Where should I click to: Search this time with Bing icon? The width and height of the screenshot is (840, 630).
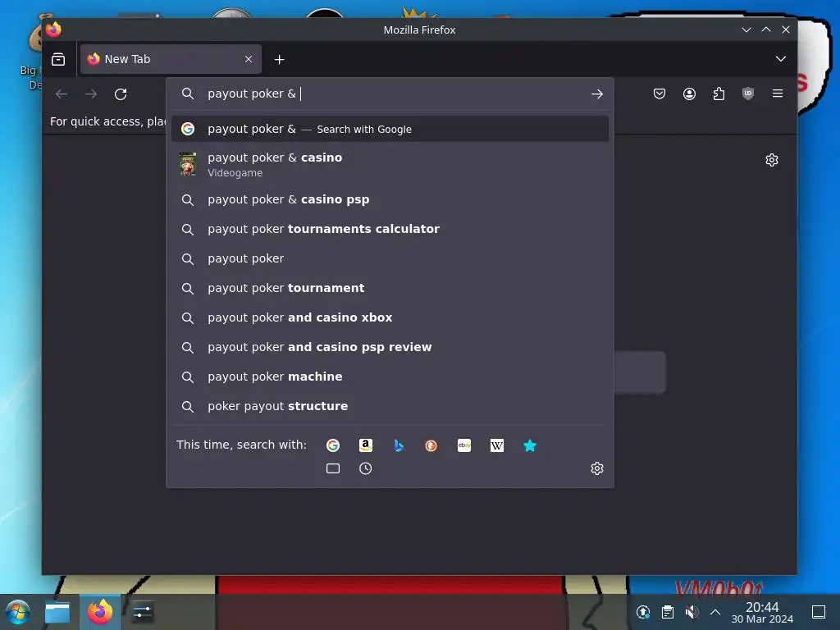(399, 445)
